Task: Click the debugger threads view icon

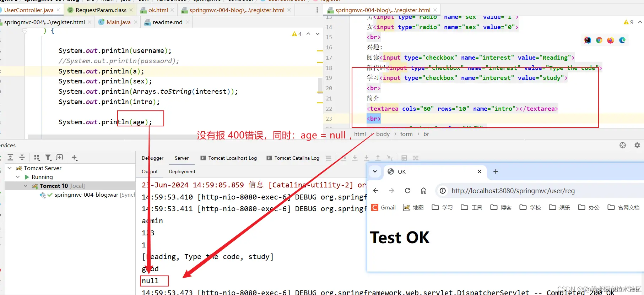Action: tap(329, 158)
